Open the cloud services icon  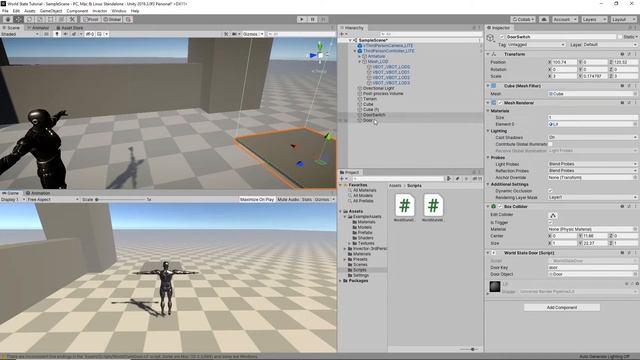[543, 19]
